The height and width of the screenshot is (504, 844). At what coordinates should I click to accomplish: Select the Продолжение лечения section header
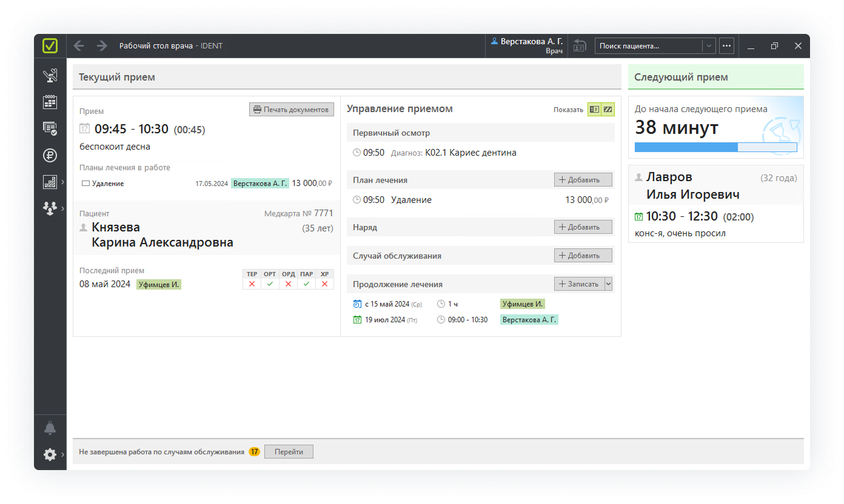pyautogui.click(x=481, y=284)
